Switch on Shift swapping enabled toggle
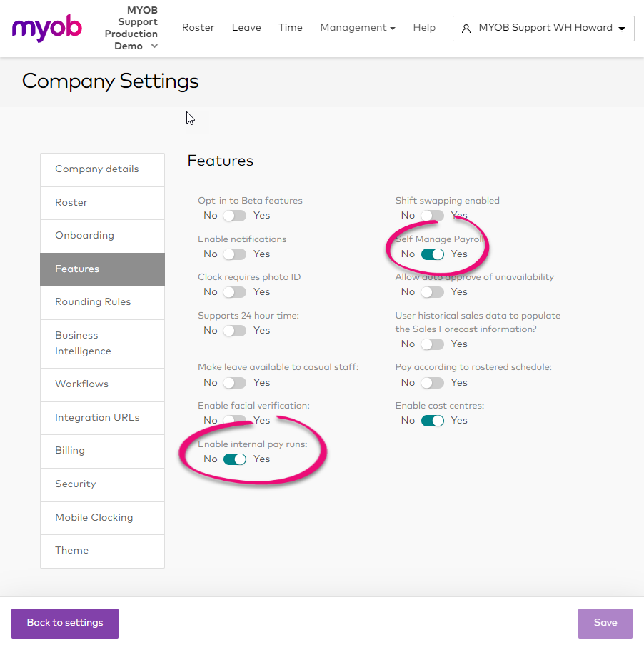Viewport: 644px width, 650px height. coord(432,216)
